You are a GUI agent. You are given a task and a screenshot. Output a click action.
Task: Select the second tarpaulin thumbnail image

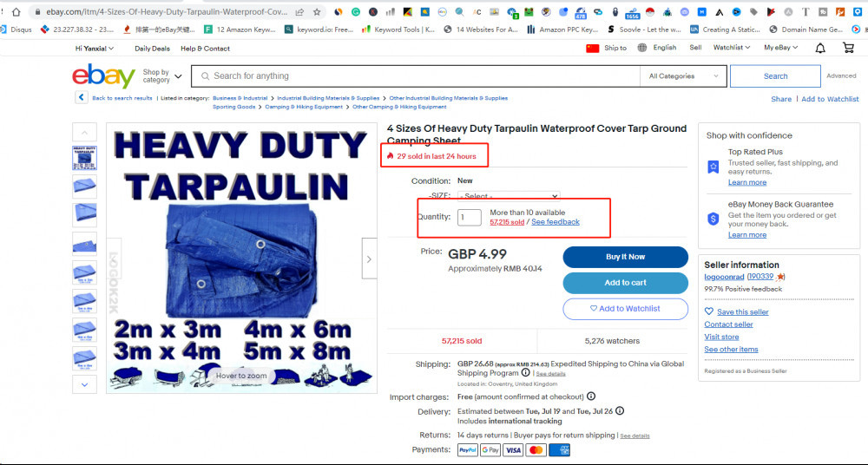(85, 187)
